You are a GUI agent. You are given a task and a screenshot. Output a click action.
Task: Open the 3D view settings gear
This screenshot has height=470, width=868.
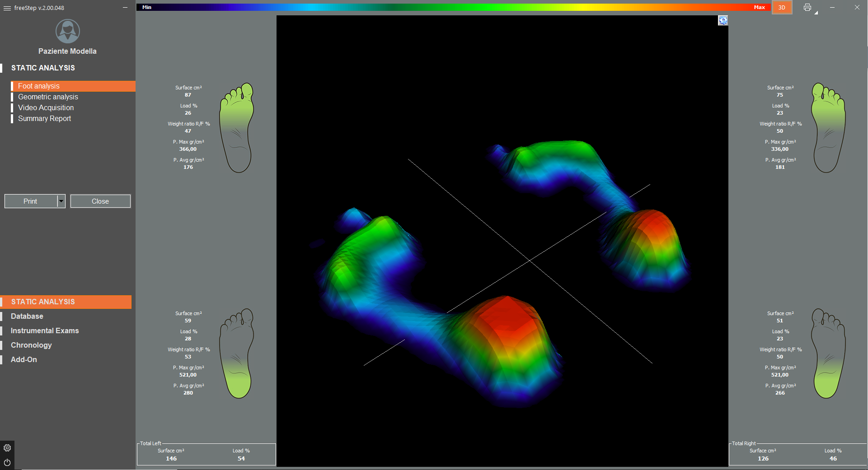click(723, 21)
